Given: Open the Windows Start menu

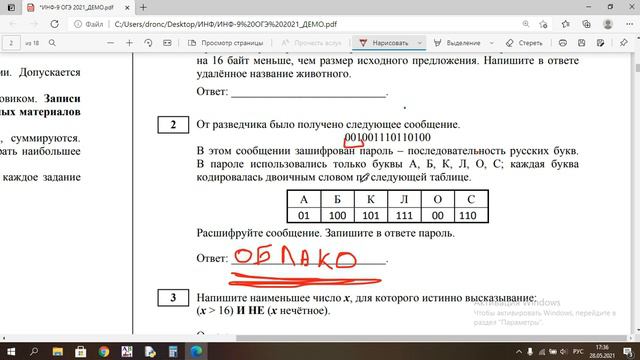Looking at the screenshot, I should point(11,351).
